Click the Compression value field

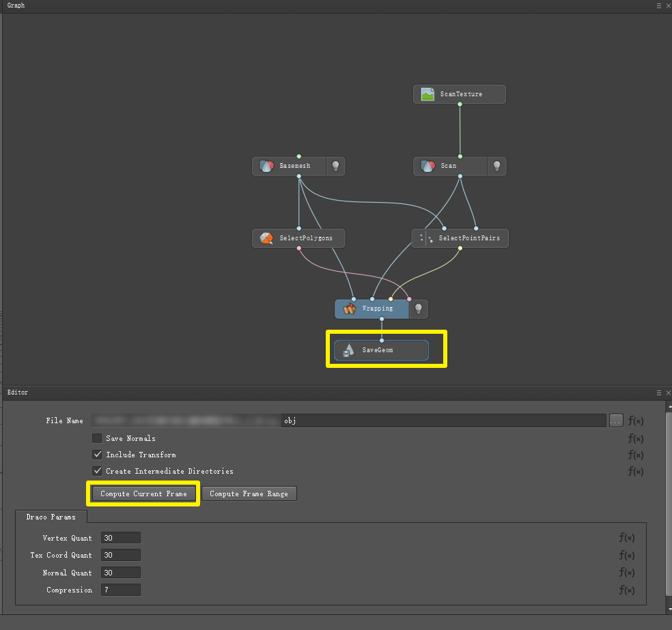121,590
